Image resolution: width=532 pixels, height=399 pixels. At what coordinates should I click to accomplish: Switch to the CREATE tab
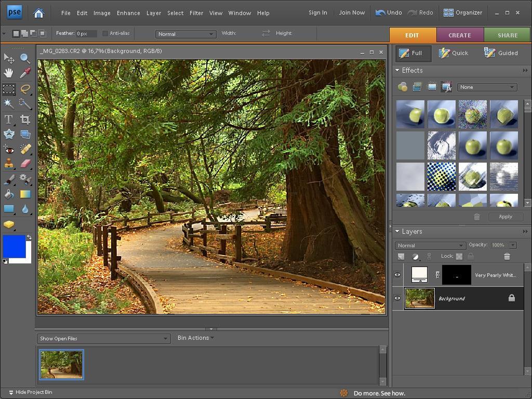tap(460, 35)
